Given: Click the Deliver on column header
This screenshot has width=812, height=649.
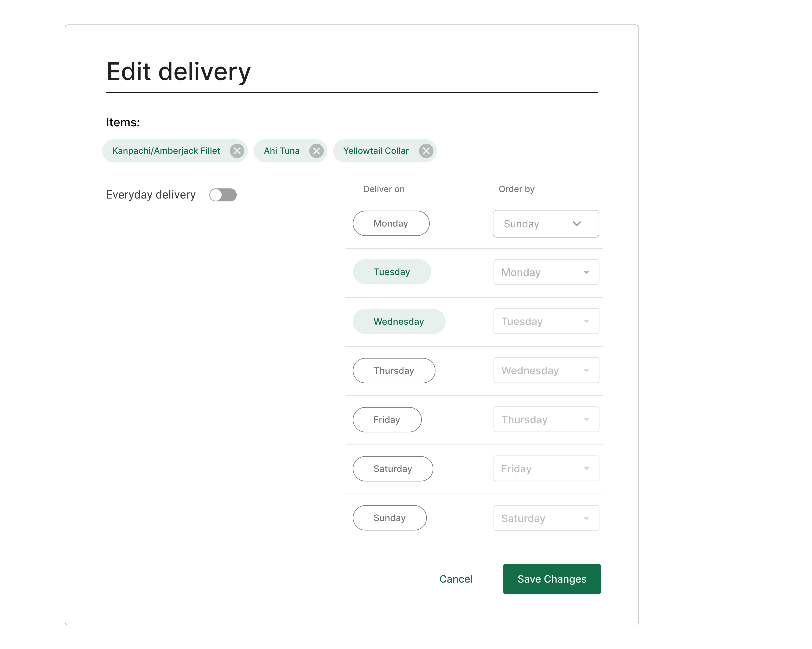Looking at the screenshot, I should [x=384, y=189].
